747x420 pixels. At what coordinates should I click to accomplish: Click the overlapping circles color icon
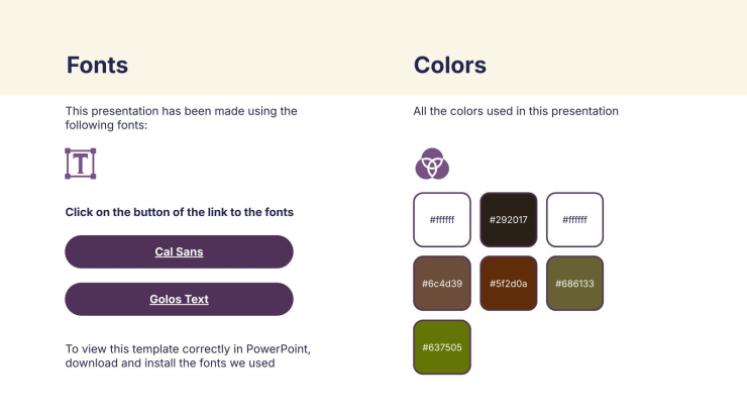pyautogui.click(x=432, y=163)
